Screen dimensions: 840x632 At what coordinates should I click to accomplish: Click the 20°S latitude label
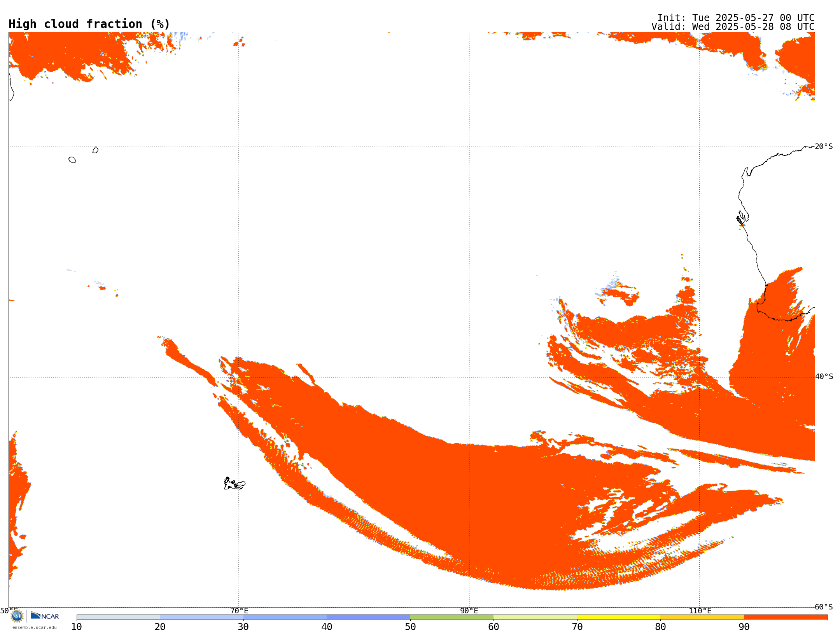[x=824, y=147]
